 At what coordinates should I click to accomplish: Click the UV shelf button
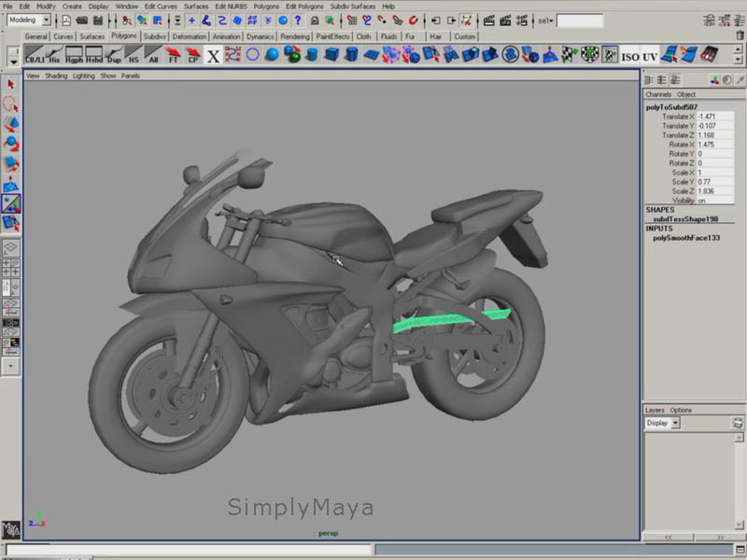649,56
